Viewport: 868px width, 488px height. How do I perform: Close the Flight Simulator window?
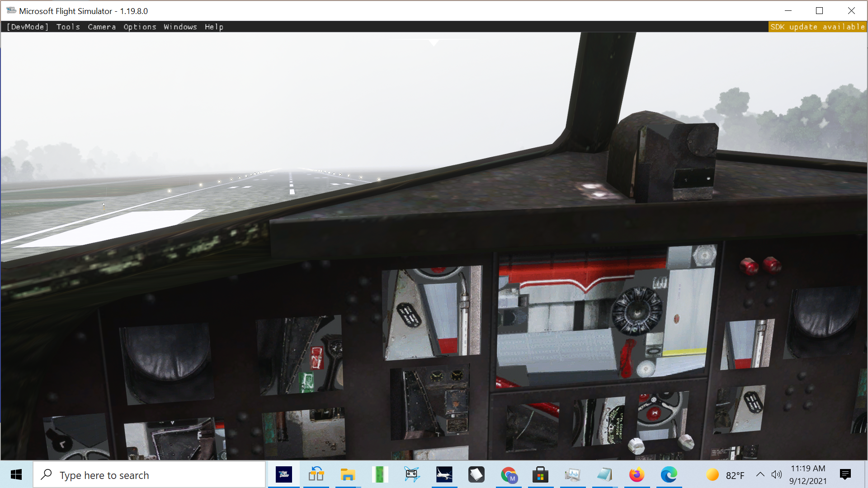(x=851, y=10)
